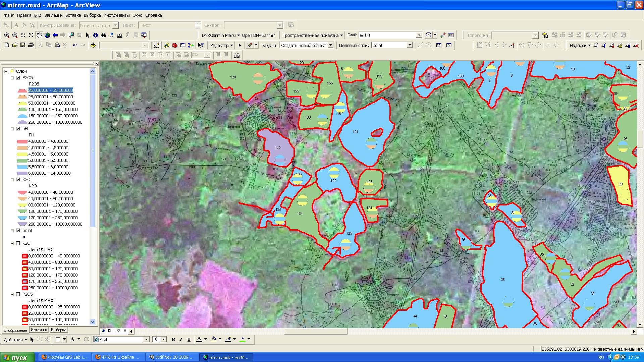
Task: Create a new map document
Action: coord(7,45)
